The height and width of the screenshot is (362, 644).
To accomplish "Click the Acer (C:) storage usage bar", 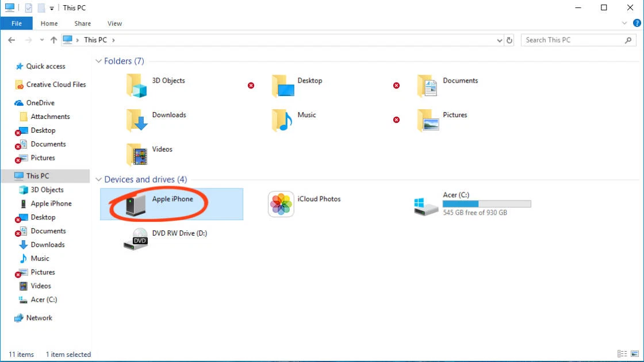I will coord(486,203).
